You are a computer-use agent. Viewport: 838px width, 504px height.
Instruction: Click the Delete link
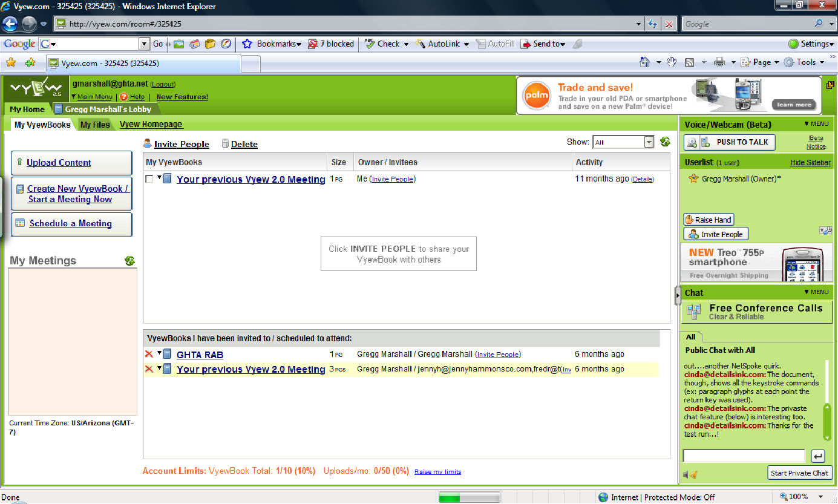coord(244,144)
